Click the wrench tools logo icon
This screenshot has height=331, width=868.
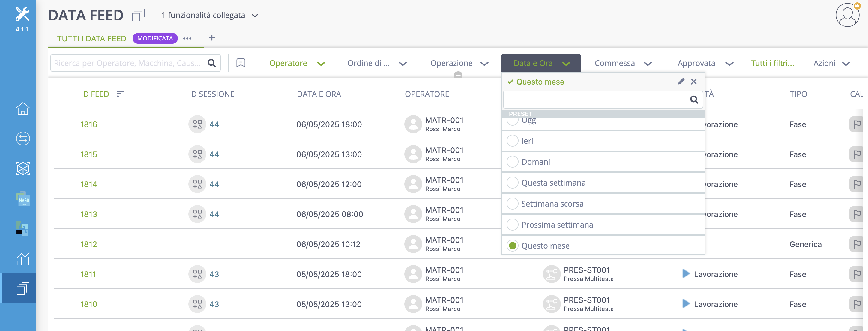coord(22,14)
